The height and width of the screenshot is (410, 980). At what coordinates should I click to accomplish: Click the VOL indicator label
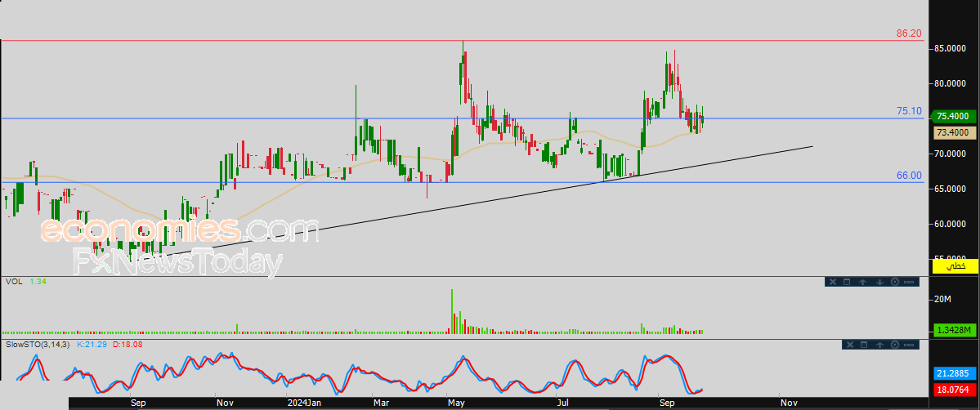[x=13, y=282]
